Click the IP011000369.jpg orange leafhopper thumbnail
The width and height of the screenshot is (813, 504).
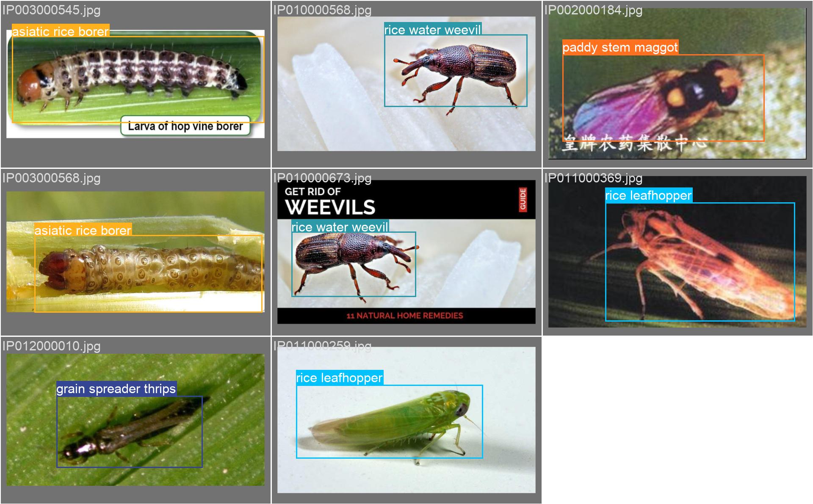coord(677,262)
